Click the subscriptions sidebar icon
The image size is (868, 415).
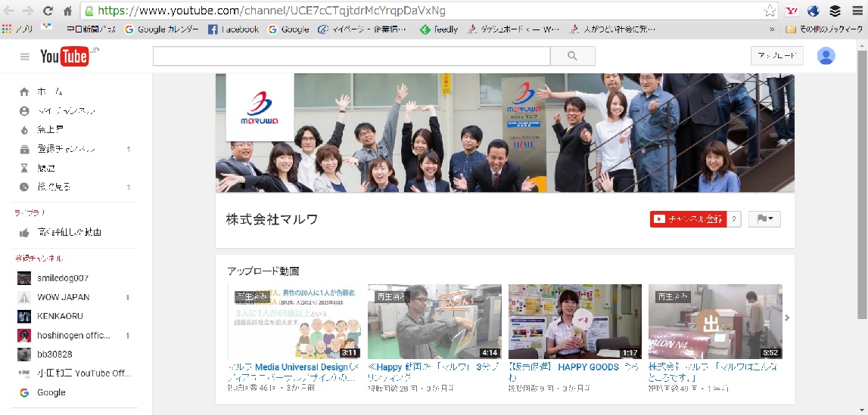(x=23, y=149)
